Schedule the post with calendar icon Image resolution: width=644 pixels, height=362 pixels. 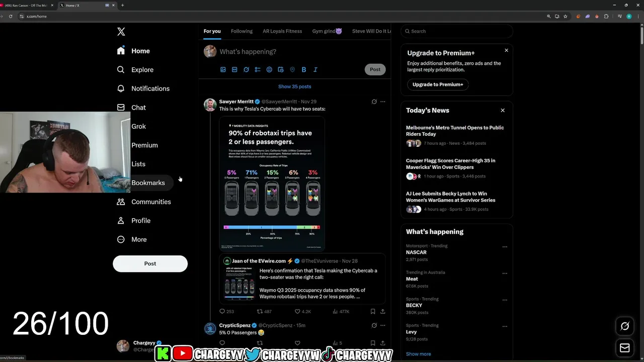[281, 69]
